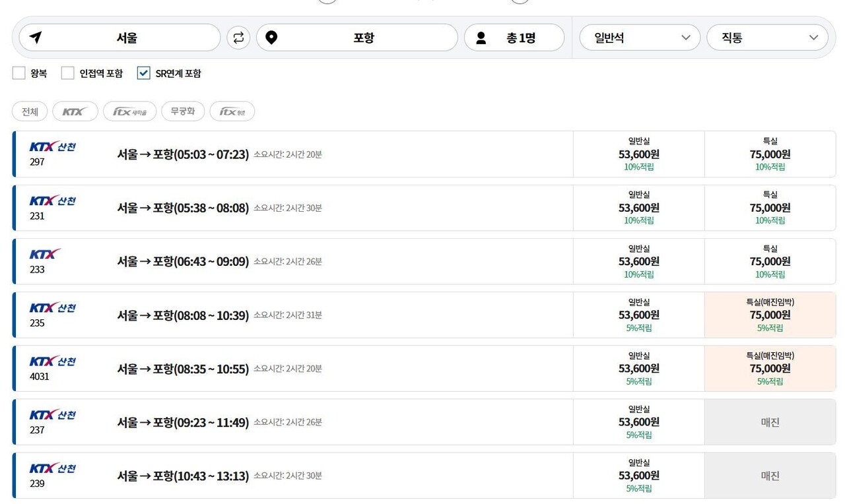Click the KTX 산천 logo on train 4031

(x=52, y=362)
